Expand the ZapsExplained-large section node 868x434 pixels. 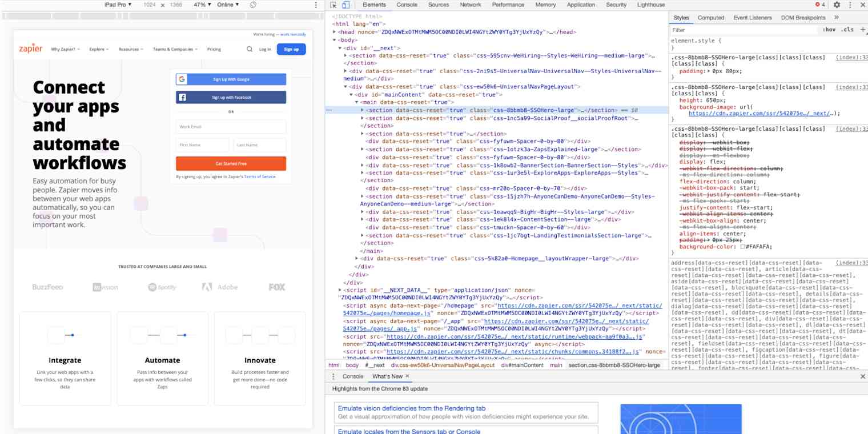[363, 149]
